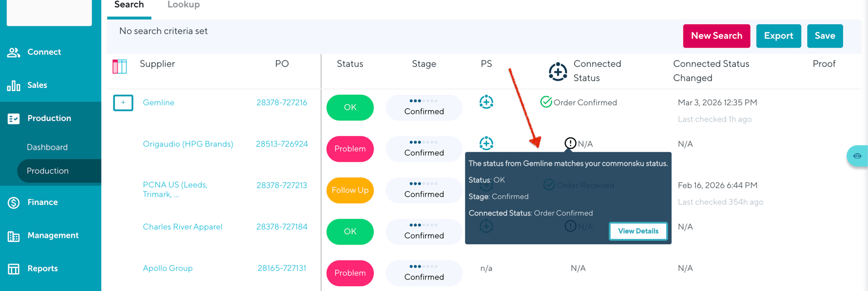Viewport: 868px width, 291px height.
Task: Click View Details in the tooltip
Action: click(638, 231)
